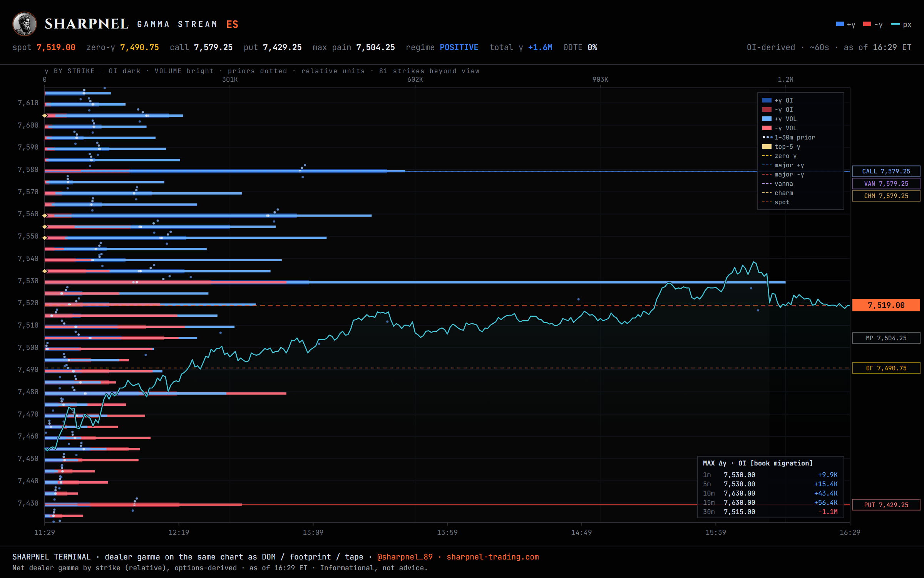Click the VAN 7,579.25 price tag
This screenshot has height=578, width=924.
pos(886,183)
